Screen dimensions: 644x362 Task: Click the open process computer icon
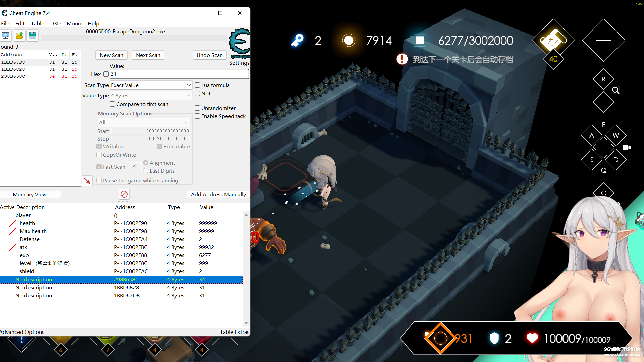click(6, 36)
